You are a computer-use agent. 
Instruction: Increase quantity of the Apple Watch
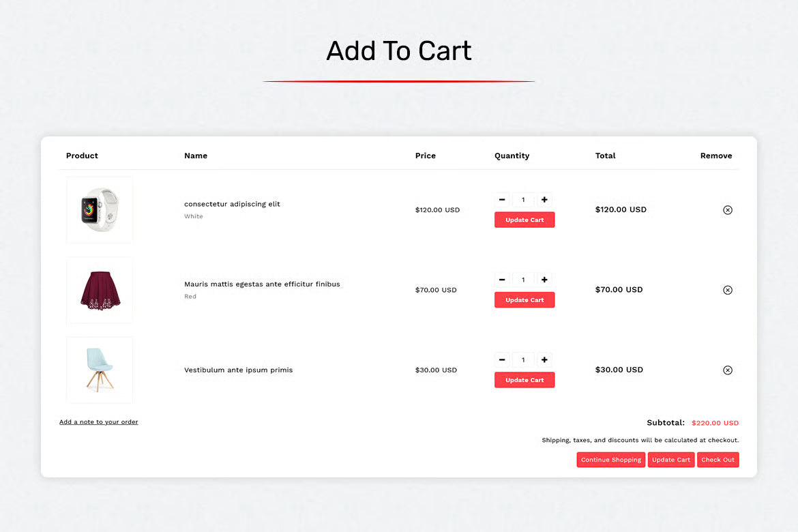tap(544, 199)
